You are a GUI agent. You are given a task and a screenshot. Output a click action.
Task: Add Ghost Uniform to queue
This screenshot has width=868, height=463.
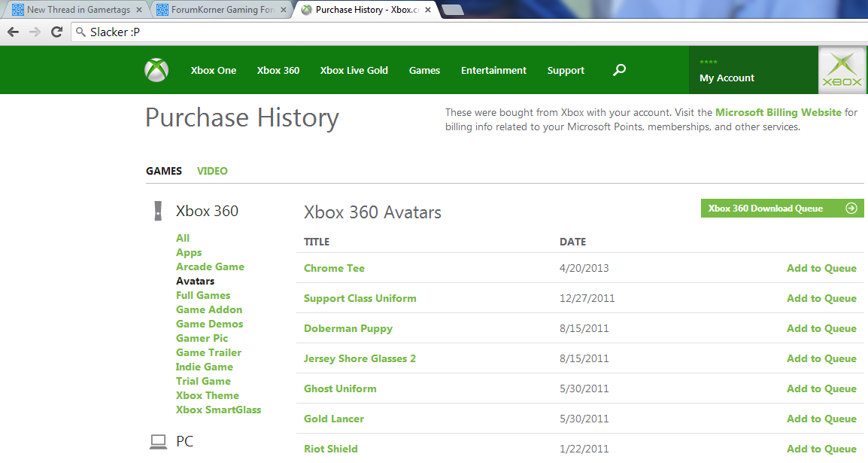(821, 388)
